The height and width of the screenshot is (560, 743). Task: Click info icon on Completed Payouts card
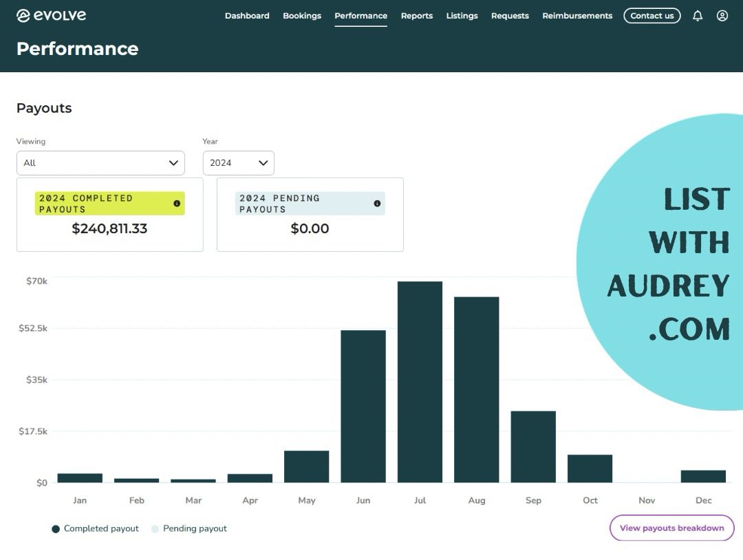click(177, 203)
